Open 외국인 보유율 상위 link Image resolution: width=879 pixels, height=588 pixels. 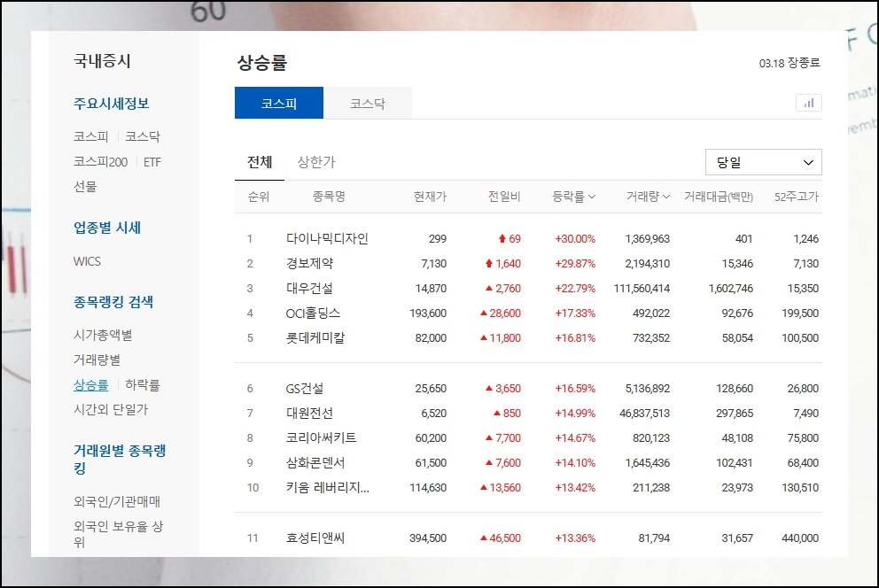118,534
